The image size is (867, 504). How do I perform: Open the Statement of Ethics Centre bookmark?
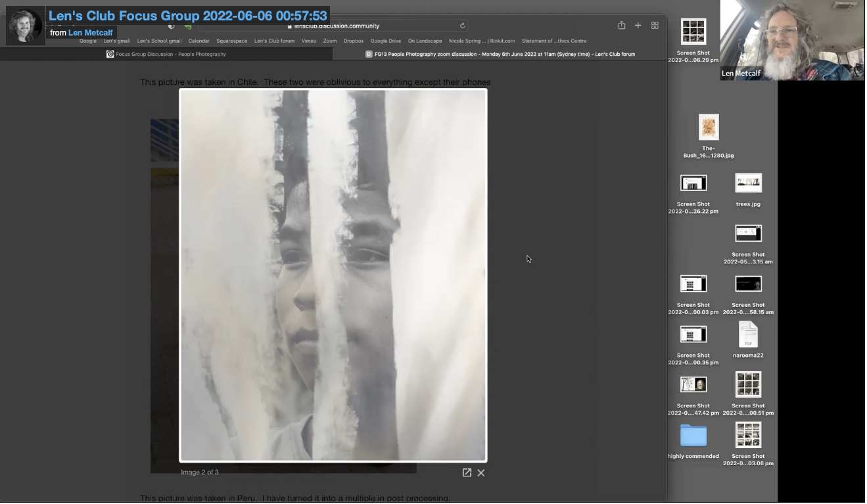click(554, 41)
